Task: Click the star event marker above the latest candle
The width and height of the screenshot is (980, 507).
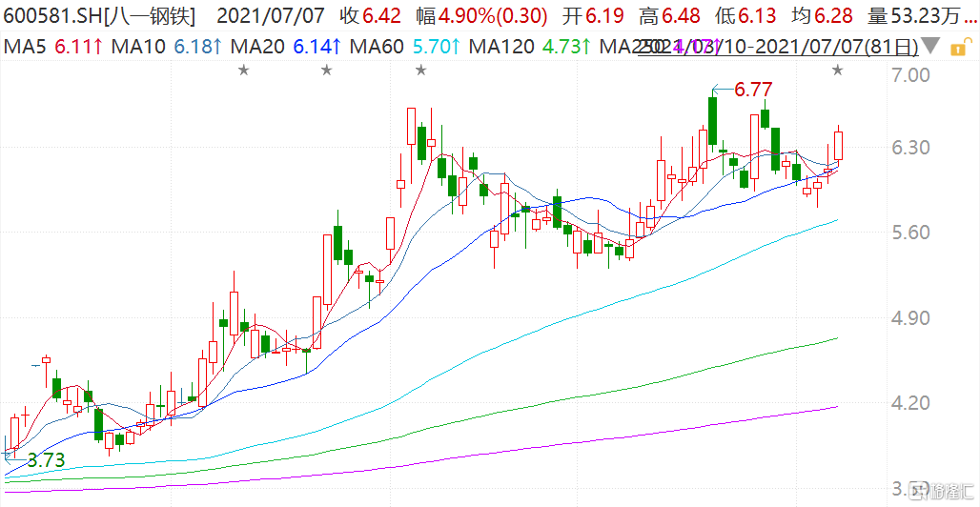Action: click(x=838, y=70)
